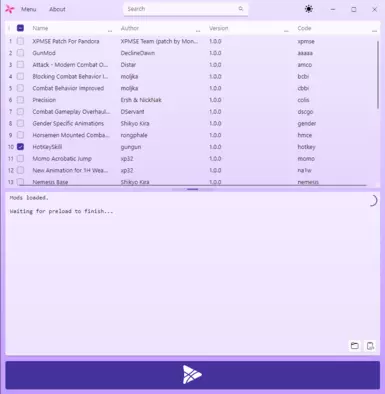The width and height of the screenshot is (385, 394).
Task: Sort by the Name column header
Action: (x=40, y=28)
